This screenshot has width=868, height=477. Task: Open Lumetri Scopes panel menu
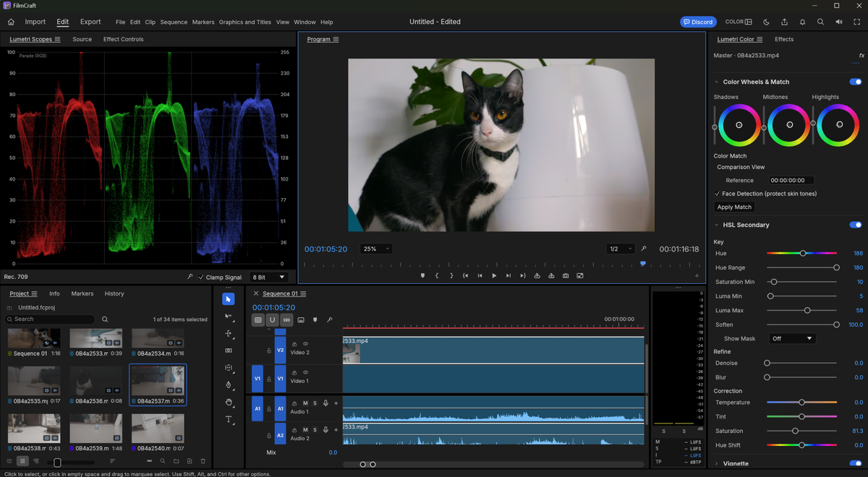[x=57, y=40]
